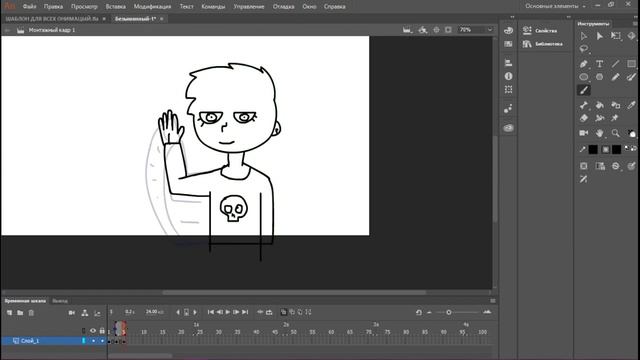
Task: Select the Eraser tool
Action: [x=584, y=118]
